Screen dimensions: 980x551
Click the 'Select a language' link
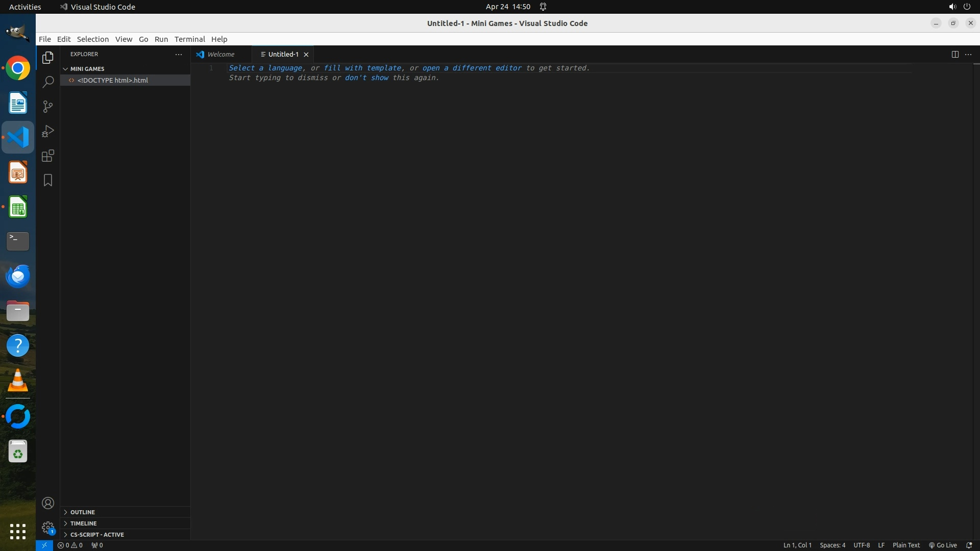[x=265, y=68]
